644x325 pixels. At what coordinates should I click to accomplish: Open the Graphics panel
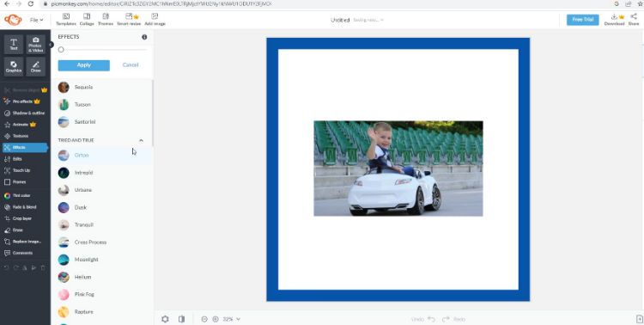(14, 66)
